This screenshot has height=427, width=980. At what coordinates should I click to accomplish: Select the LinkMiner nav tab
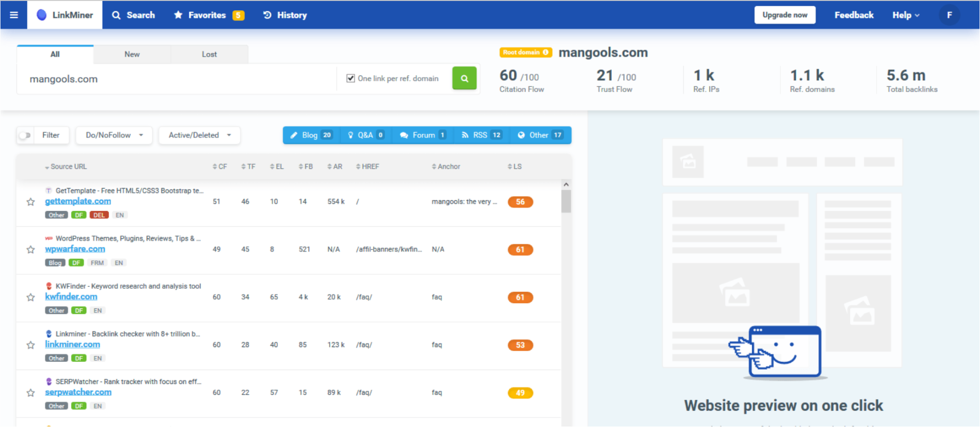[65, 15]
